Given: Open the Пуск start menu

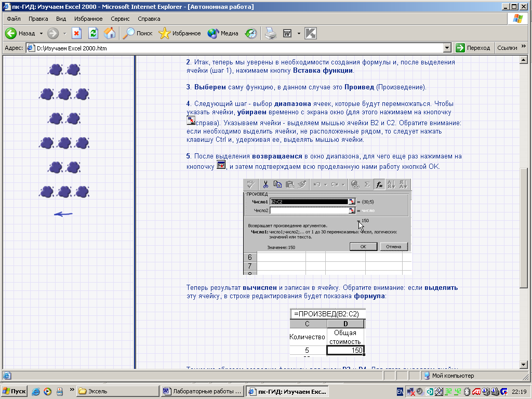Looking at the screenshot, I should pos(14,391).
